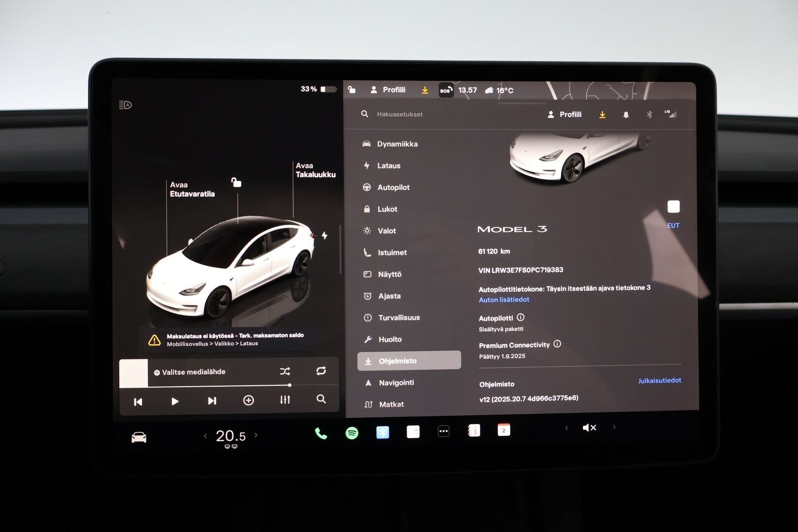
Task: Select the Ajasta schedule menu
Action: click(382, 296)
